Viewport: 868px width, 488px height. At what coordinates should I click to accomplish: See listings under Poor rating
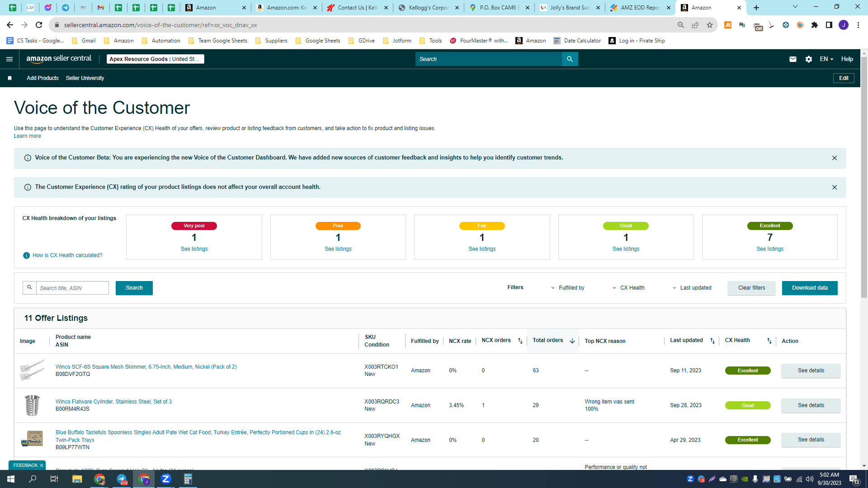(338, 249)
